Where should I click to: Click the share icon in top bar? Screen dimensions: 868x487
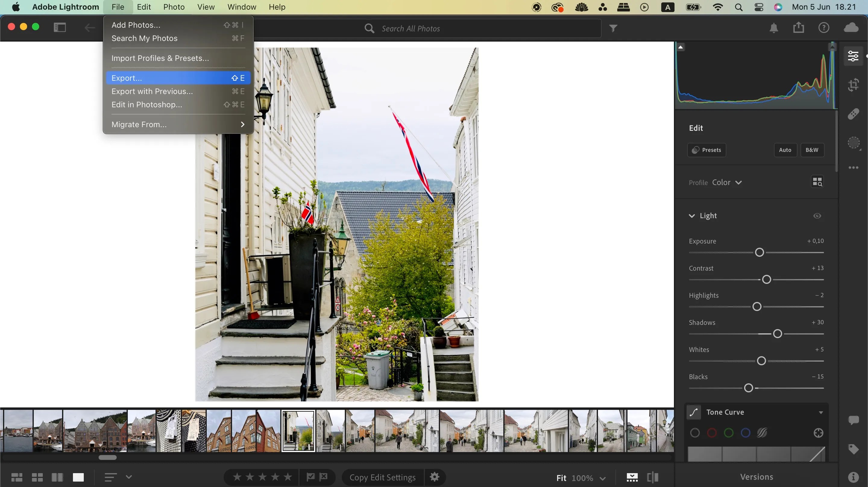(x=799, y=28)
